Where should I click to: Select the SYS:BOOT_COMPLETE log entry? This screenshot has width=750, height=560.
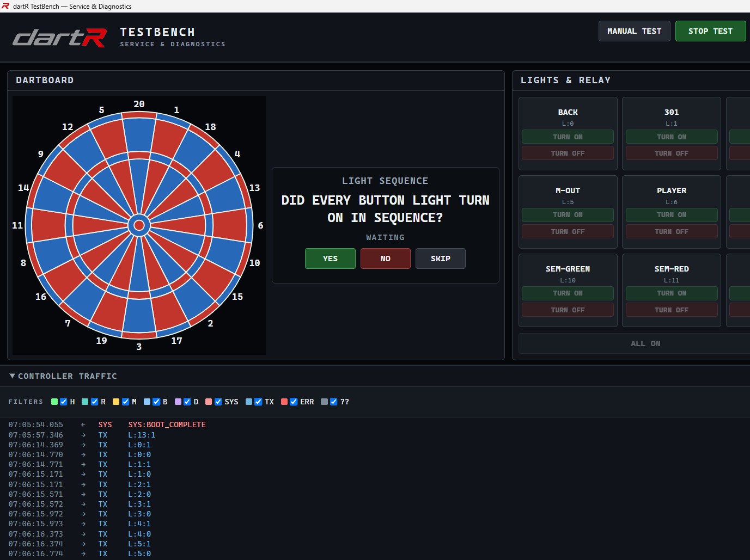tap(167, 424)
